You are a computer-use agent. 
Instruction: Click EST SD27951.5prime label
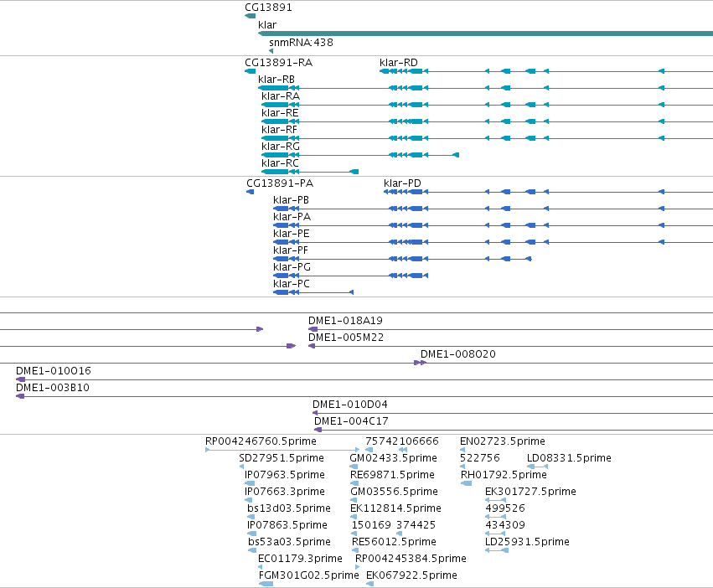coord(282,458)
